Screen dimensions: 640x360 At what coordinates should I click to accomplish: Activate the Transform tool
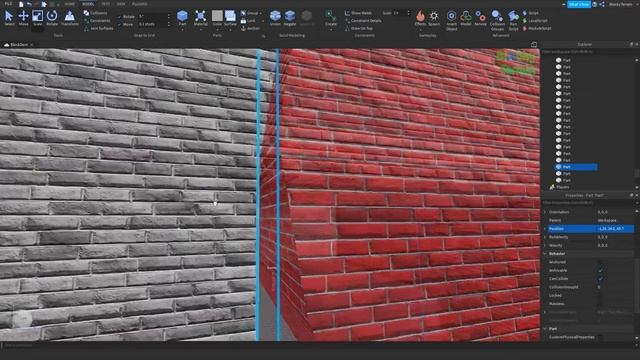point(70,18)
